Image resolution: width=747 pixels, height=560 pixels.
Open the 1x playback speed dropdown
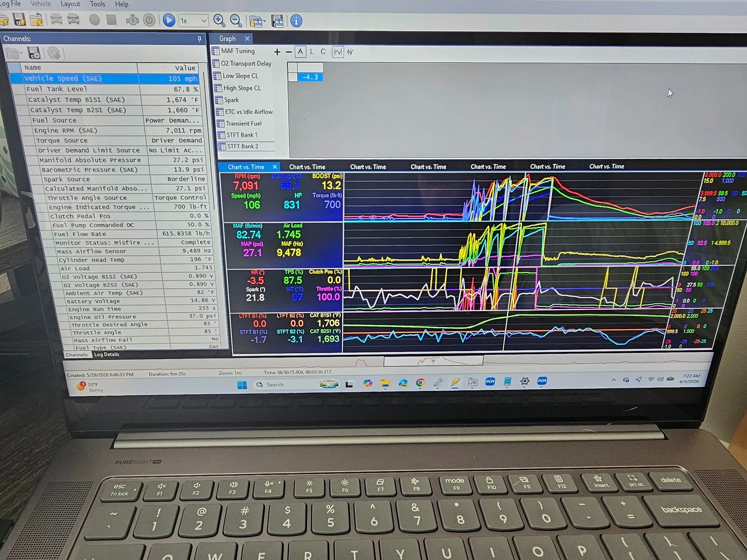pyautogui.click(x=193, y=21)
